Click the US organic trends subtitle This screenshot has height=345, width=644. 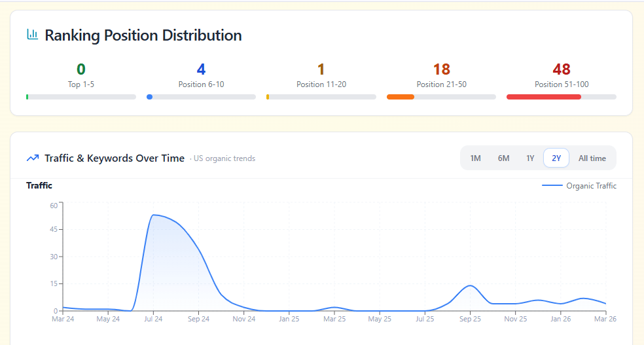(224, 158)
